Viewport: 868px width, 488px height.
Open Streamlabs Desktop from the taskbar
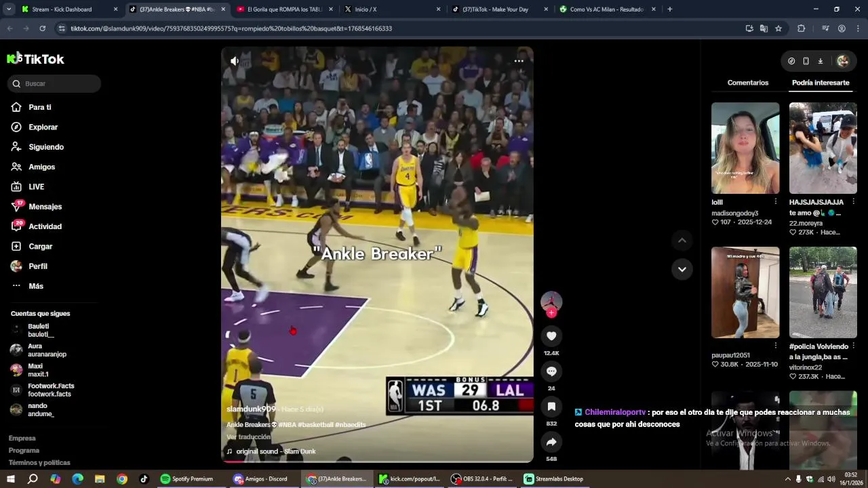[x=554, y=479]
